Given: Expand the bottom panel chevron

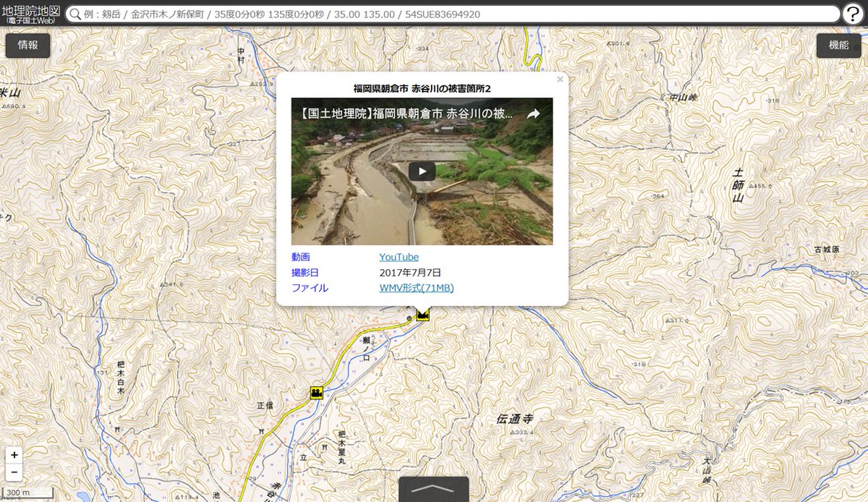Looking at the screenshot, I should (x=433, y=489).
